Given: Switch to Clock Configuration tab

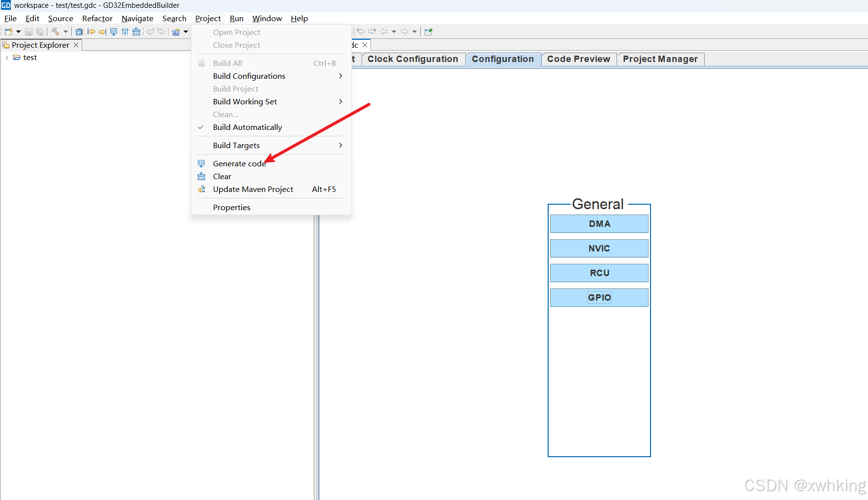Looking at the screenshot, I should tap(413, 59).
